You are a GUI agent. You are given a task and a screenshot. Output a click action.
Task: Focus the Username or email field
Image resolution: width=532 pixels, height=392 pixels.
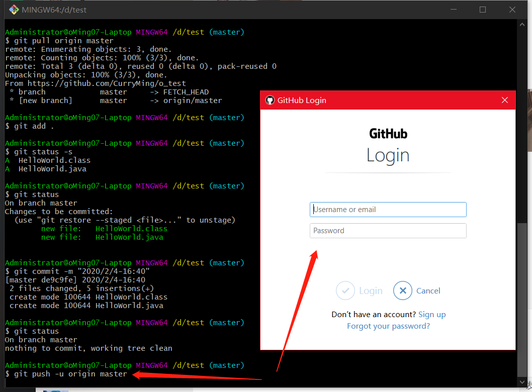(388, 210)
